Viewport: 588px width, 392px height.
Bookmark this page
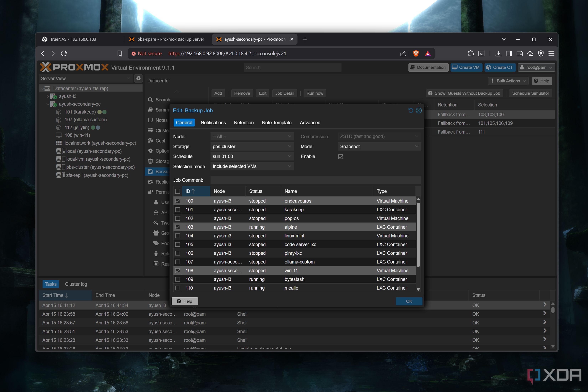120,53
